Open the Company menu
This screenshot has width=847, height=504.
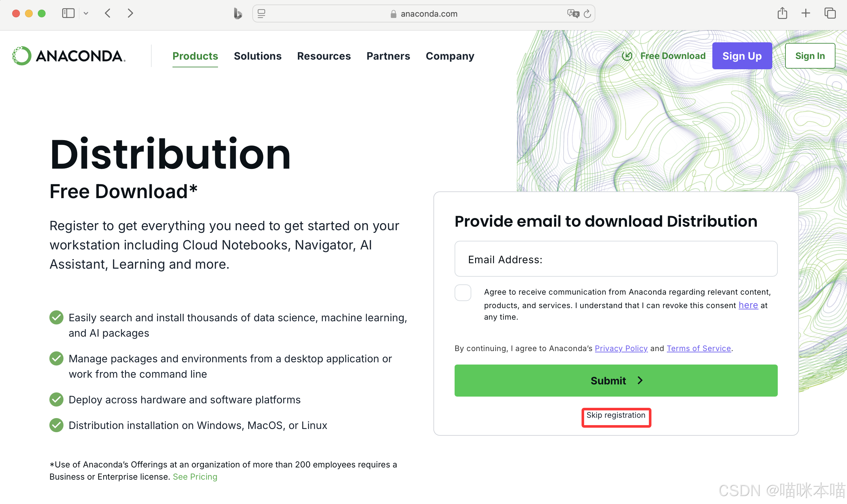click(x=450, y=56)
